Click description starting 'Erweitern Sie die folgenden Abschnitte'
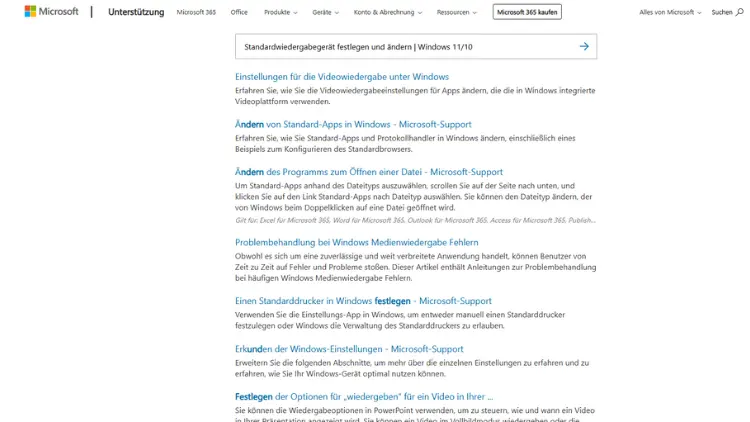The image size is (750, 422). pos(412,368)
